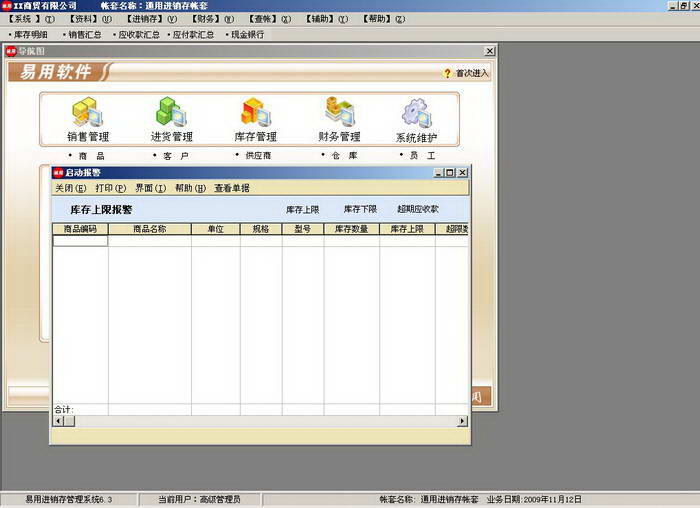Click the 易用进销存管理系统6.3 status text
The image size is (700, 508).
69,500
